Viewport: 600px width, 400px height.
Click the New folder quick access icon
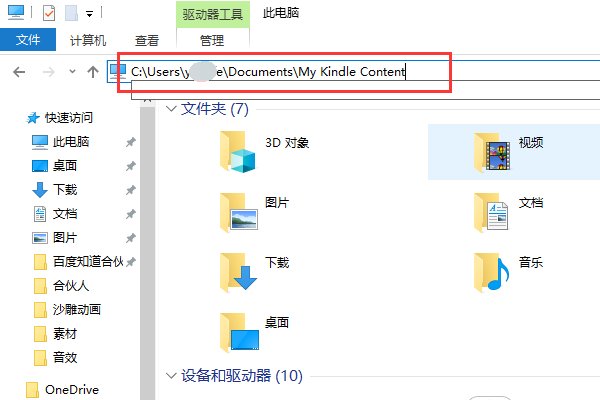pos(72,13)
